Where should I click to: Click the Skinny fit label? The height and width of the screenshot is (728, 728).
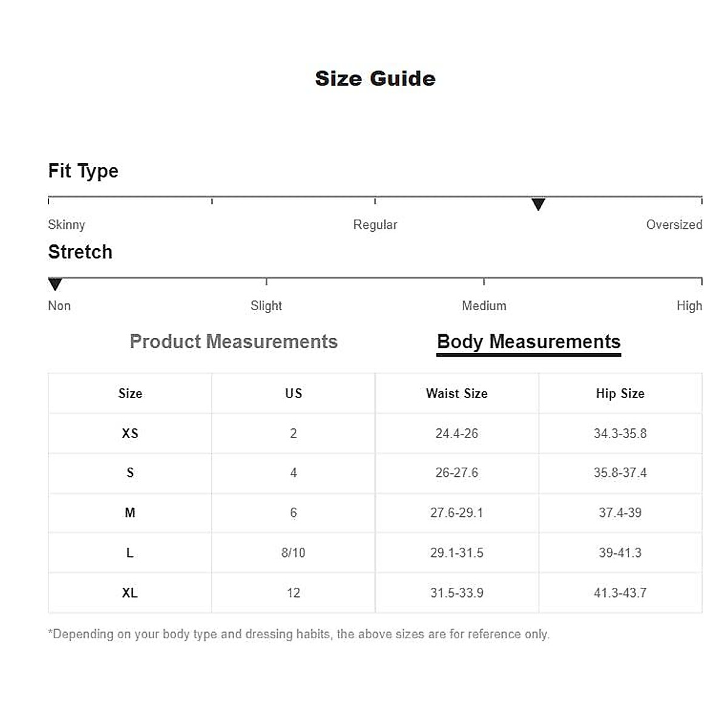(67, 224)
